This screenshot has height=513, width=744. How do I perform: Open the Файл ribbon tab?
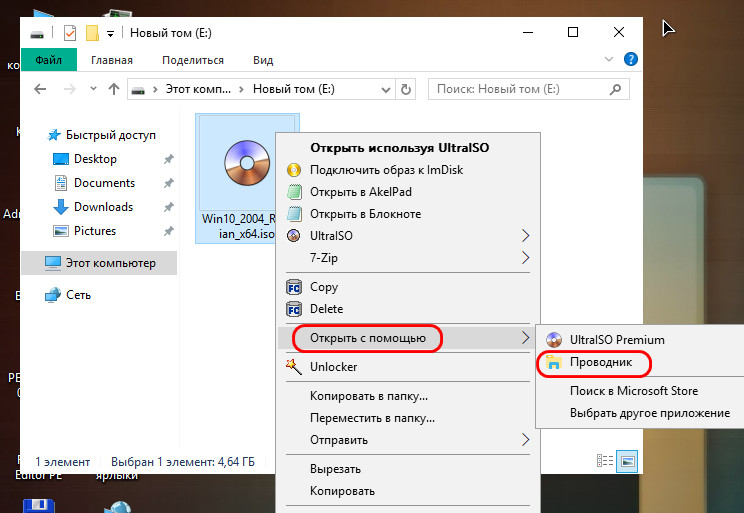48,60
